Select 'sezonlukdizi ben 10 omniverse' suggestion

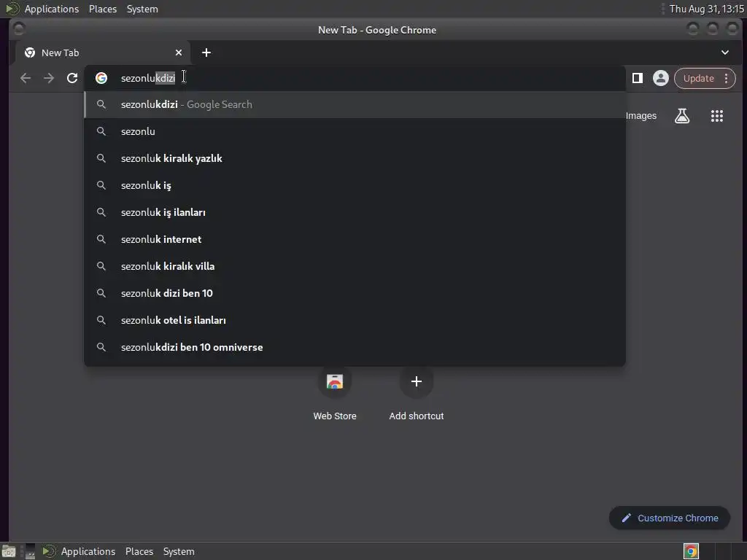355,347
